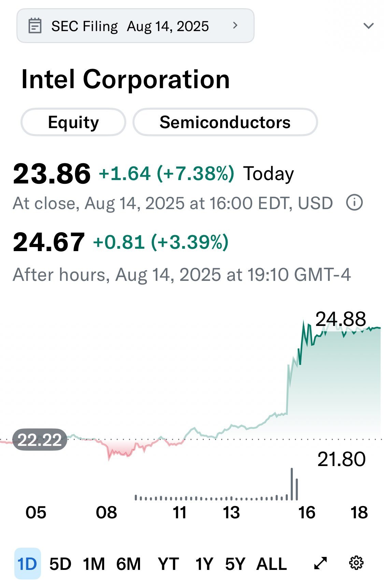
Task: Open the SEC Filing document icon
Action: (x=35, y=26)
